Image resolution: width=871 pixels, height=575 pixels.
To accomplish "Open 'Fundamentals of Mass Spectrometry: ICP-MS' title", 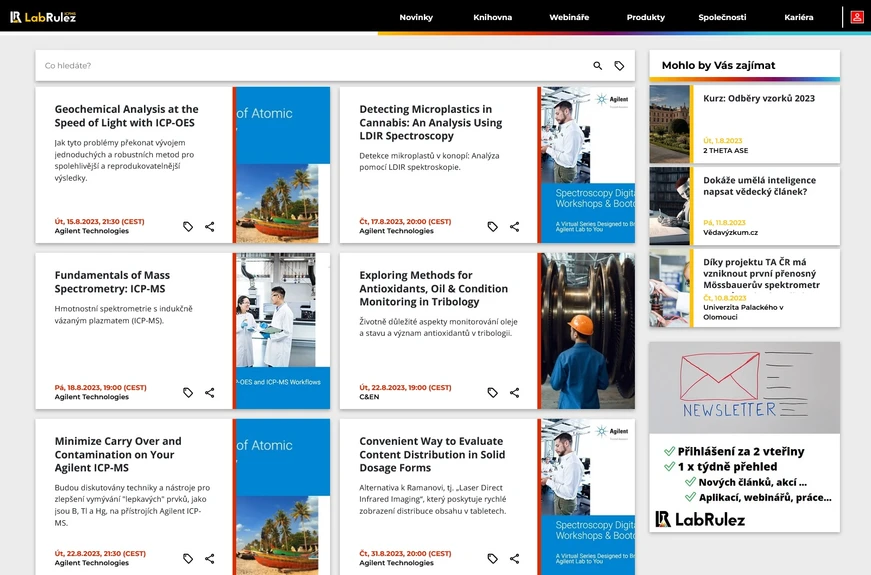I will click(112, 282).
